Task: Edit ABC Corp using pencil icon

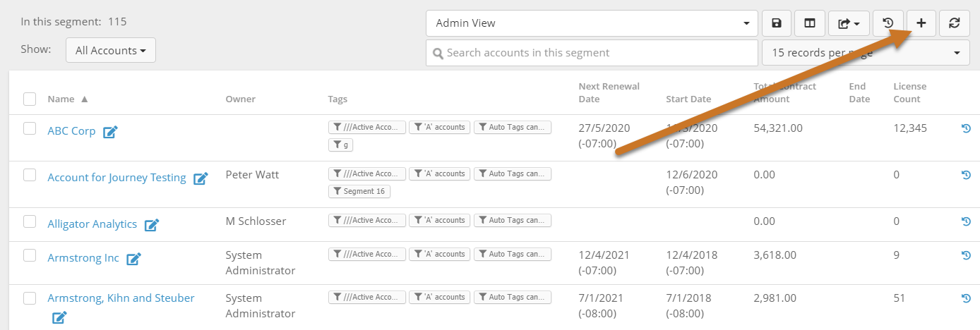Action: tap(110, 132)
